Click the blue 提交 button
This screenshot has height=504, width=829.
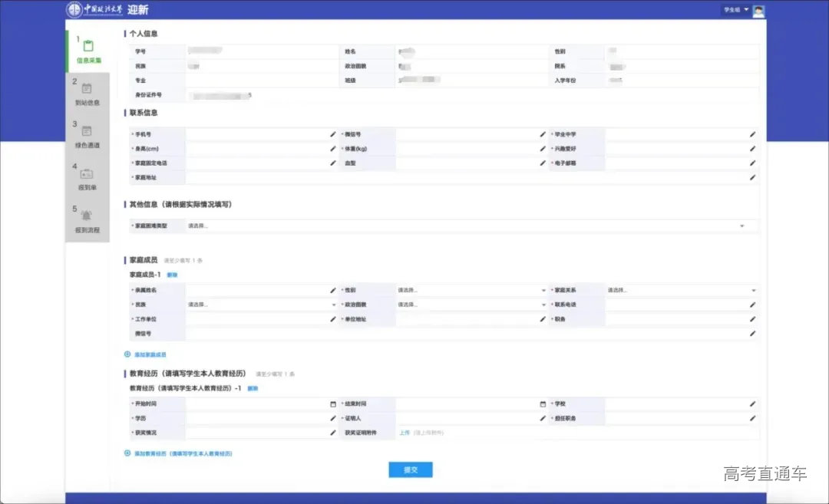(411, 469)
